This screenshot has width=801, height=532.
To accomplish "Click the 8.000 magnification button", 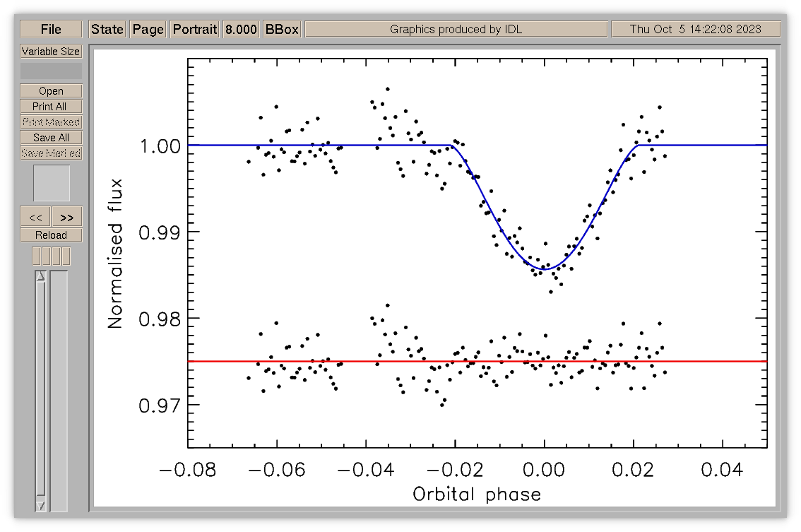I will pos(241,29).
